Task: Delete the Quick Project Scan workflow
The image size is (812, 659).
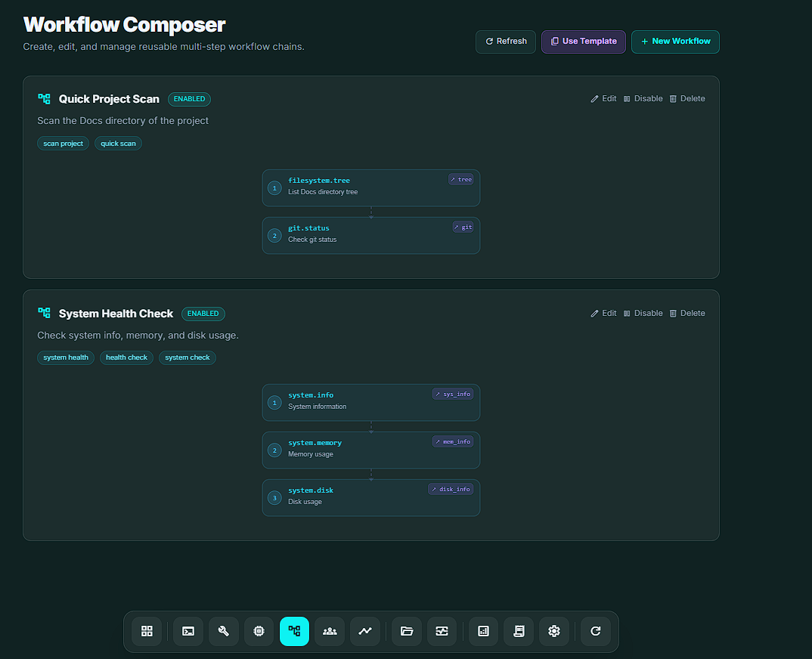Action: click(x=686, y=98)
